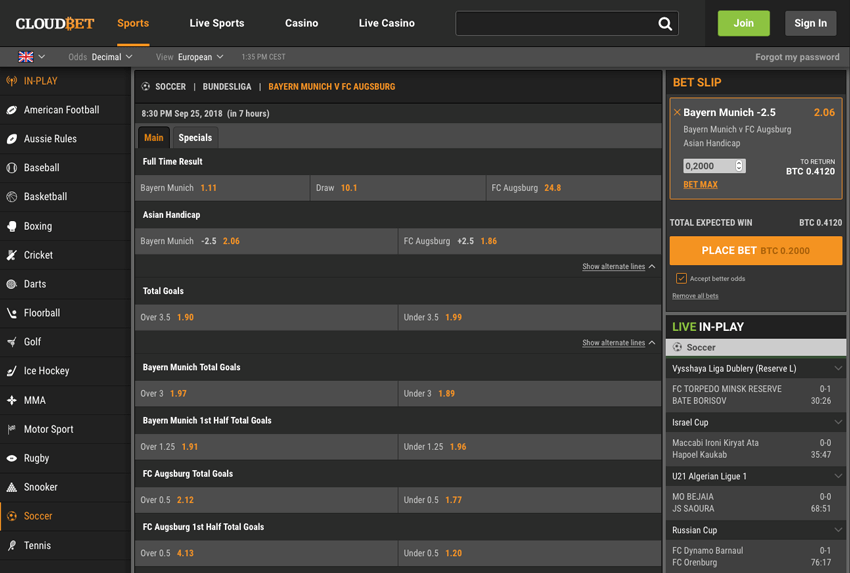Open FC Torpedo Minsk Reserve live match

click(x=756, y=395)
